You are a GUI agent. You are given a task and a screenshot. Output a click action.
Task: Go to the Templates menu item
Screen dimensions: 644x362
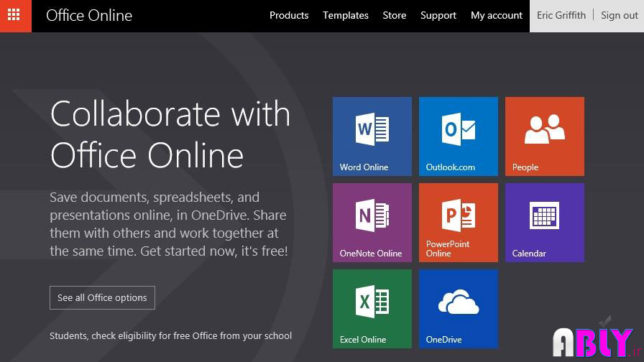coord(346,16)
